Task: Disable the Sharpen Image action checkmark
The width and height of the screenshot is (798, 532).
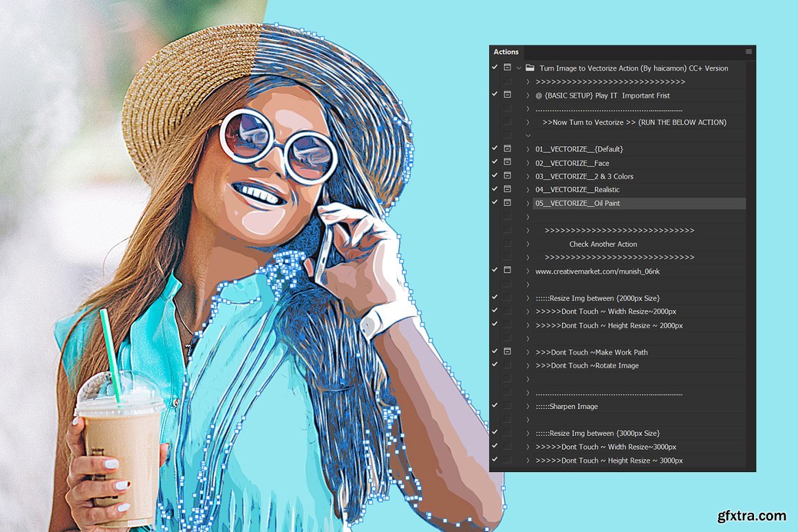Action: [495, 406]
